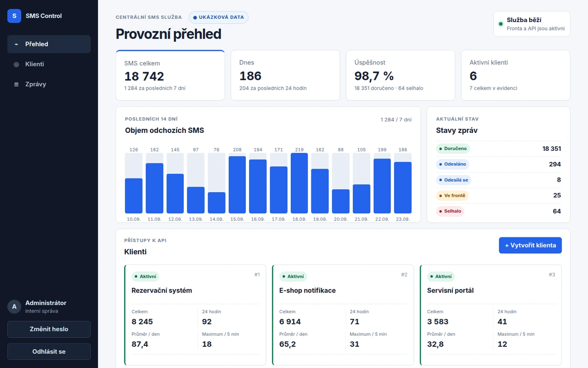588x368 pixels.
Task: Select the Aktivní klienti stat card
Action: pyautogui.click(x=515, y=75)
